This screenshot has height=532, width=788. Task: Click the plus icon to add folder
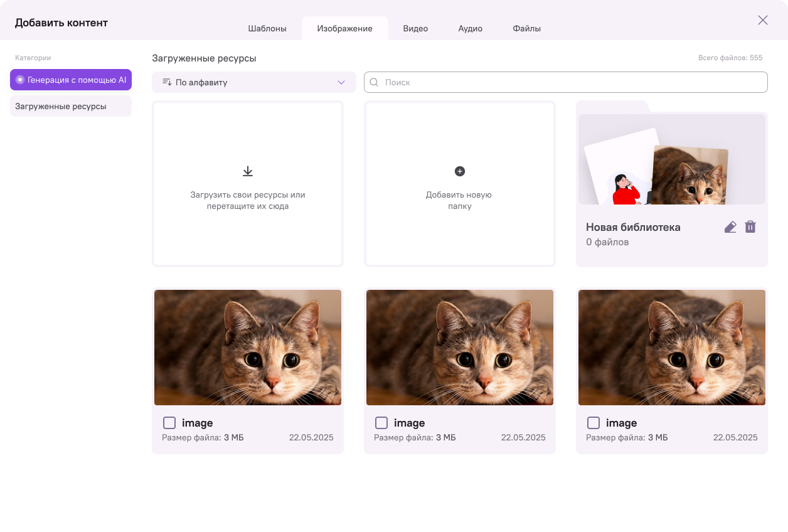460,171
